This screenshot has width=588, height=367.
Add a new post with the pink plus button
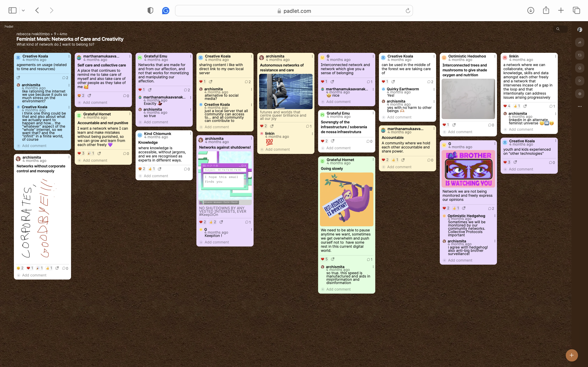(571, 355)
